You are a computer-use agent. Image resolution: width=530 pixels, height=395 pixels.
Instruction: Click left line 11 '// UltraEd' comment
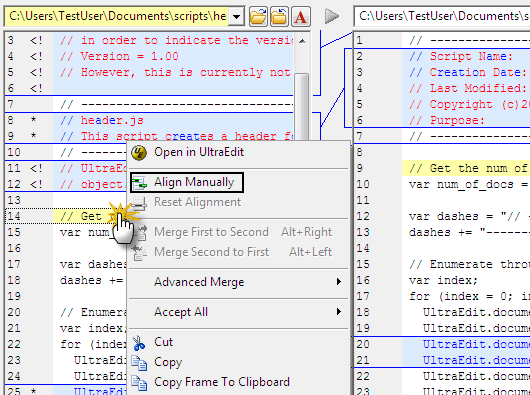pyautogui.click(x=93, y=169)
